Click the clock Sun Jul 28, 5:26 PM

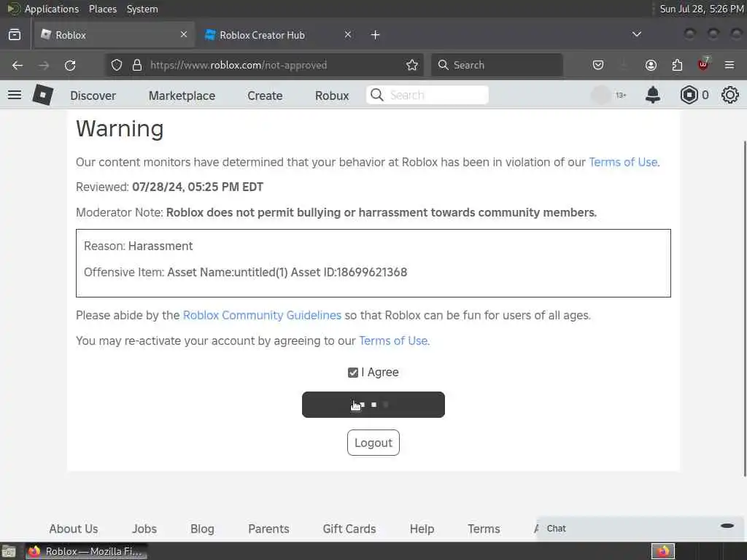[701, 9]
